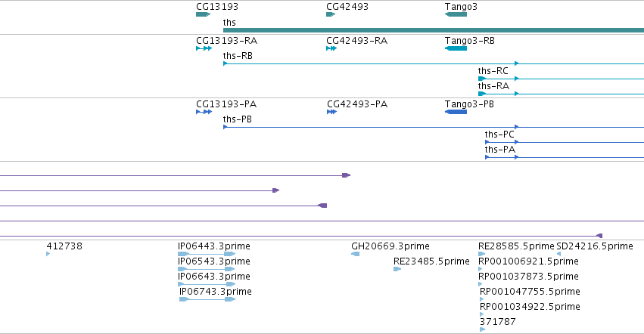The width and height of the screenshot is (644, 334).
Task: Click the RP001006921.5prime label
Action: 528,261
